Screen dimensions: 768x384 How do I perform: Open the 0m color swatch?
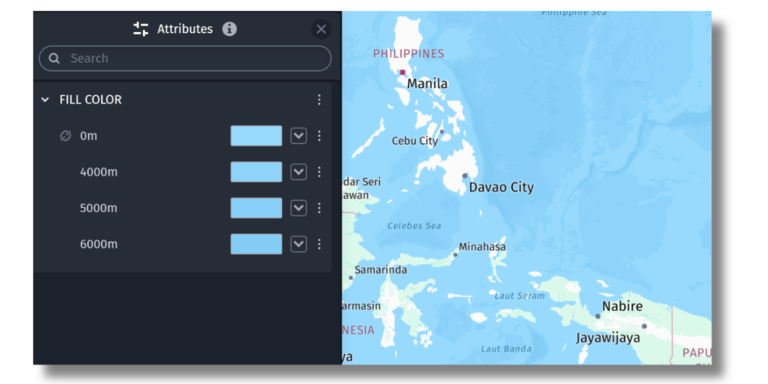coord(256,136)
